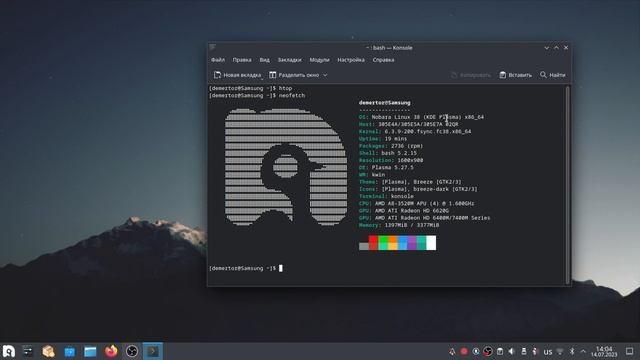This screenshot has width=640, height=360.
Task: Click the Konsole window icon in title bar
Action: [x=213, y=47]
